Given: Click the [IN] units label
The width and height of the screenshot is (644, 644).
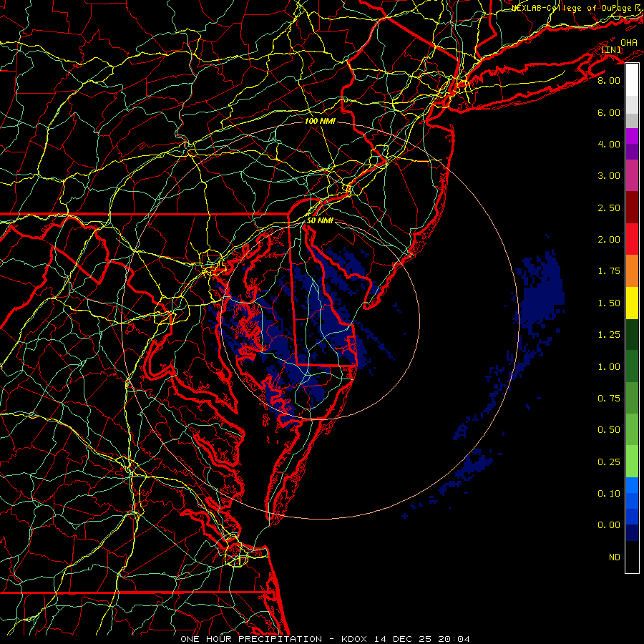Looking at the screenshot, I should coord(611,49).
